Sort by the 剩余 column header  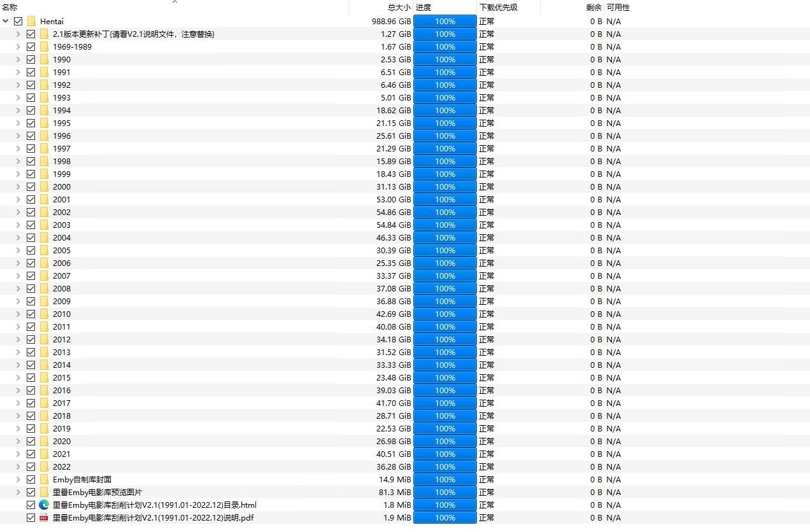coord(572,8)
